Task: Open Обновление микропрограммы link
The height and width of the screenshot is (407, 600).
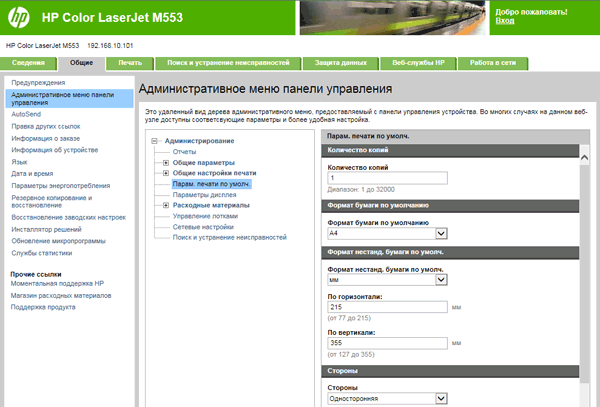Action: (x=59, y=241)
